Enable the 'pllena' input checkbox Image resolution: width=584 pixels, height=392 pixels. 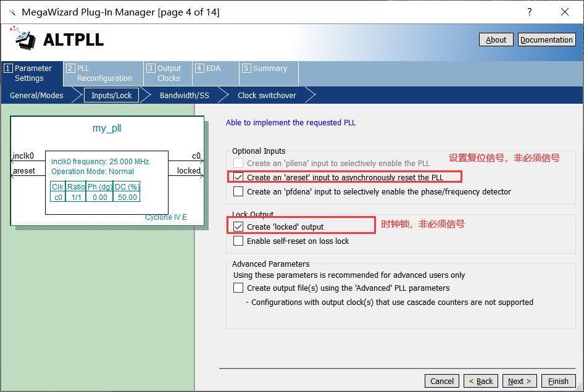[x=238, y=163]
